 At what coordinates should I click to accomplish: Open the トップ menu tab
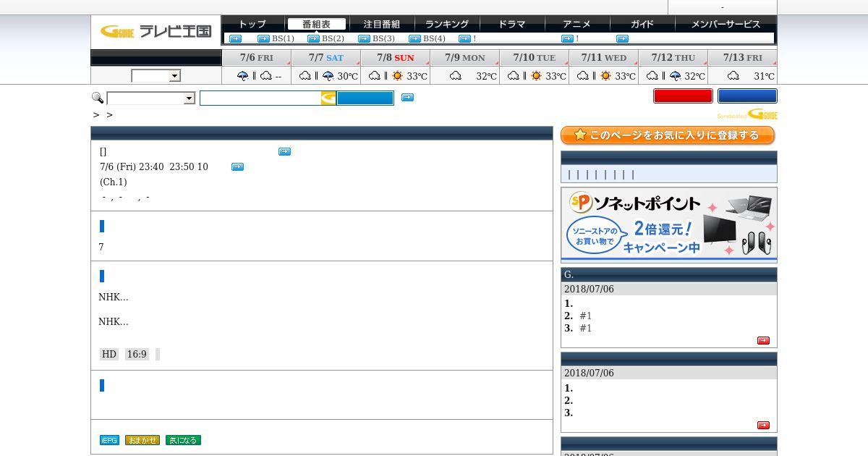252,24
